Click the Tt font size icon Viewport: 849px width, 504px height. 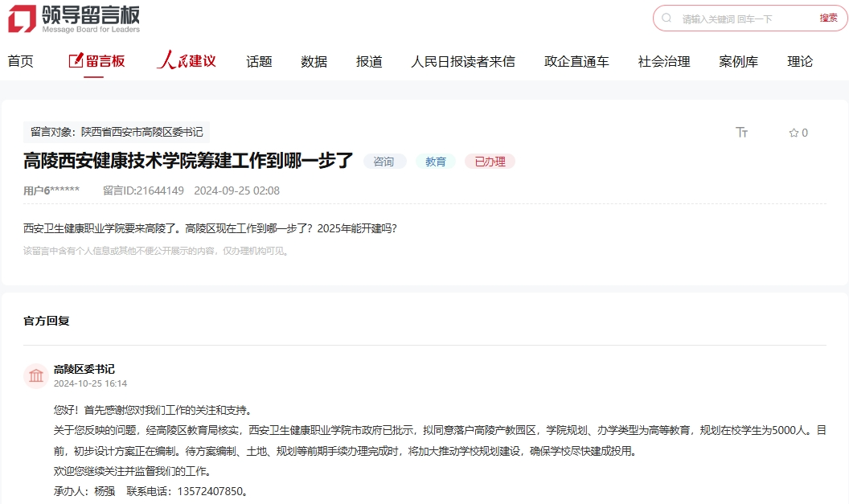pos(742,133)
